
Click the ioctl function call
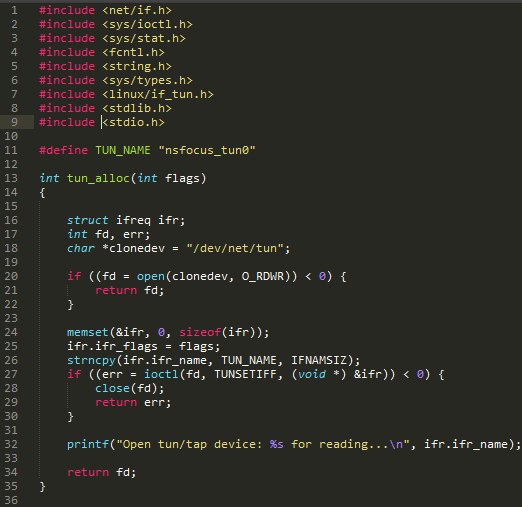tap(161, 374)
